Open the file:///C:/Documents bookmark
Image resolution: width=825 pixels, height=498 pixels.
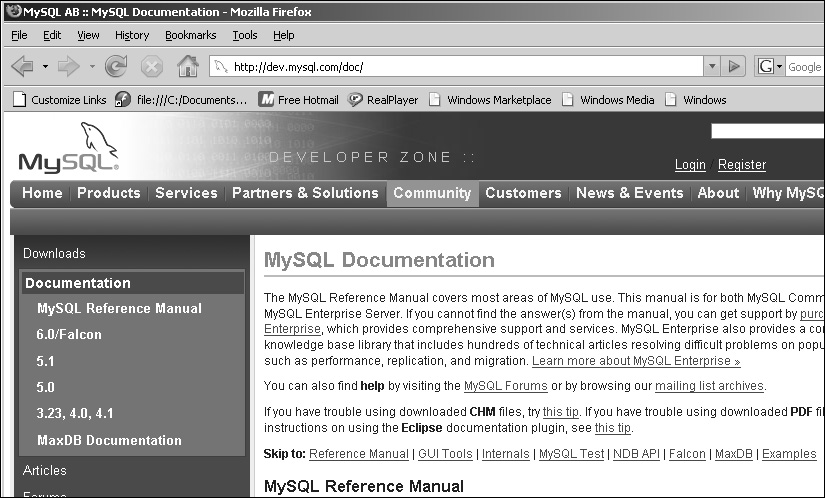tap(182, 99)
